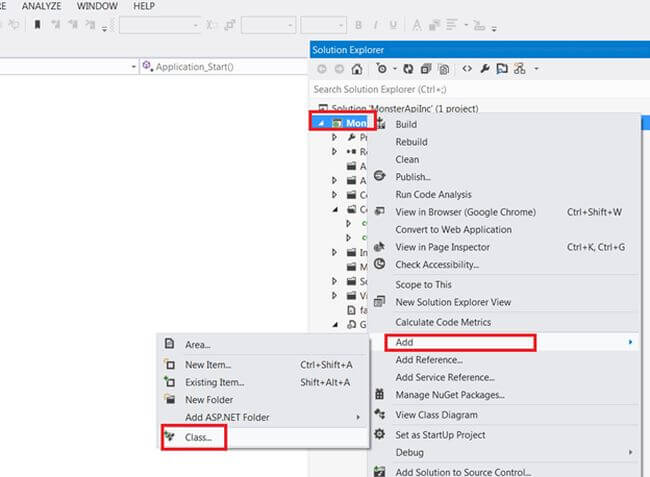Click the Solution Explorer Forward arrow
The image size is (650, 477).
point(339,69)
